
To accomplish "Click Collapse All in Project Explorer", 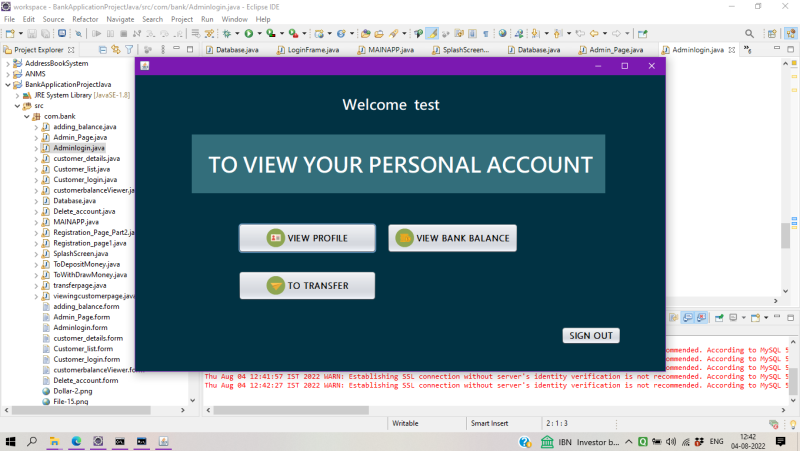I will [x=103, y=49].
